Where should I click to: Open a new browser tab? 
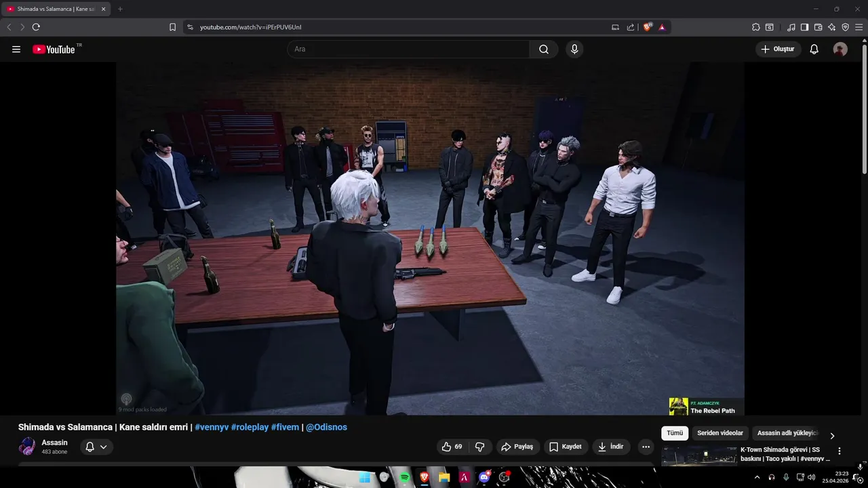pos(120,9)
